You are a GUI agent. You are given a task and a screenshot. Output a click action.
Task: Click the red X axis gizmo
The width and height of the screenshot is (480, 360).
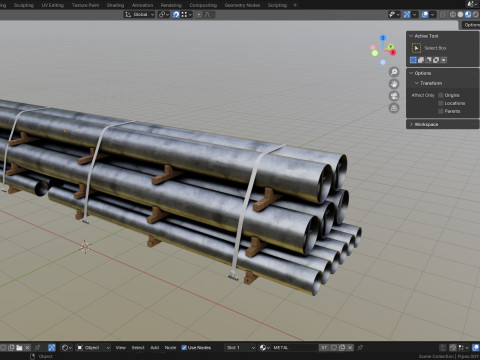click(x=393, y=52)
